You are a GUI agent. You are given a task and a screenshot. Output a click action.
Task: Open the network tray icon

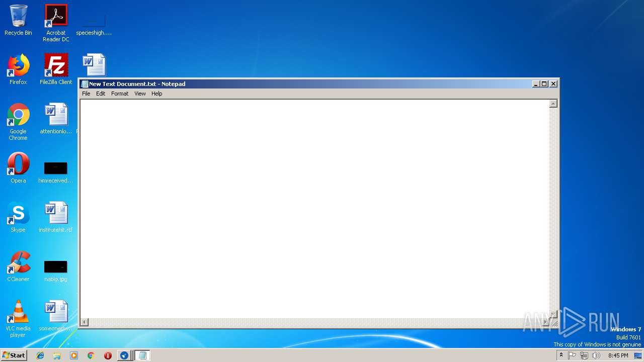[584, 355]
